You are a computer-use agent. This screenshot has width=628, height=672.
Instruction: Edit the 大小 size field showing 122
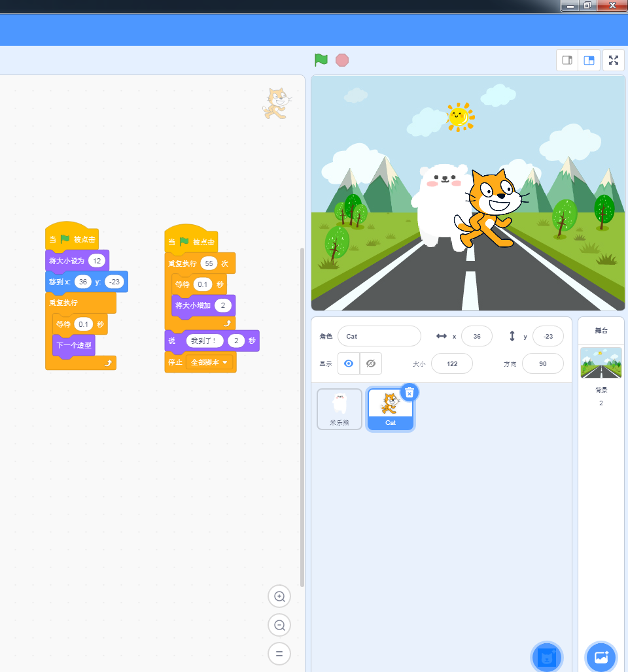pos(451,363)
